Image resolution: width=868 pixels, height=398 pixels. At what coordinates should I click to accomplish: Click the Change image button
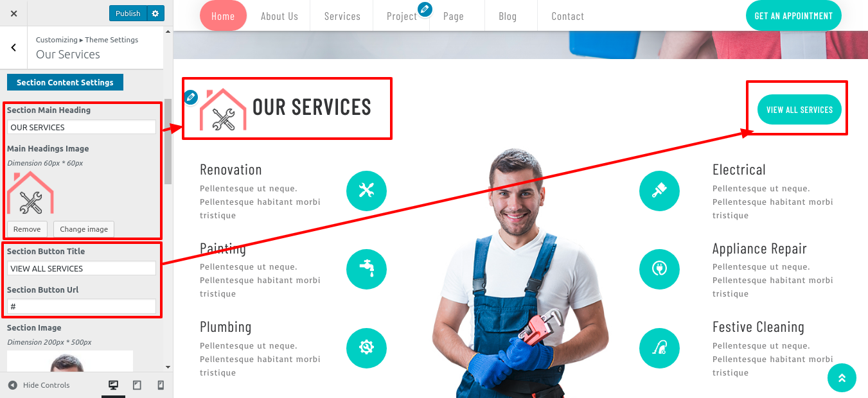[x=84, y=229]
